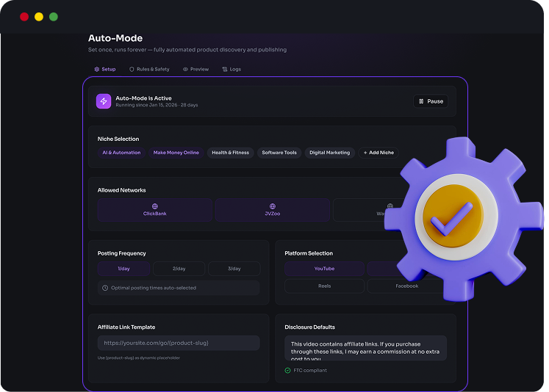Click the gear icon on Setup tab
This screenshot has height=392, width=549.
tap(97, 69)
